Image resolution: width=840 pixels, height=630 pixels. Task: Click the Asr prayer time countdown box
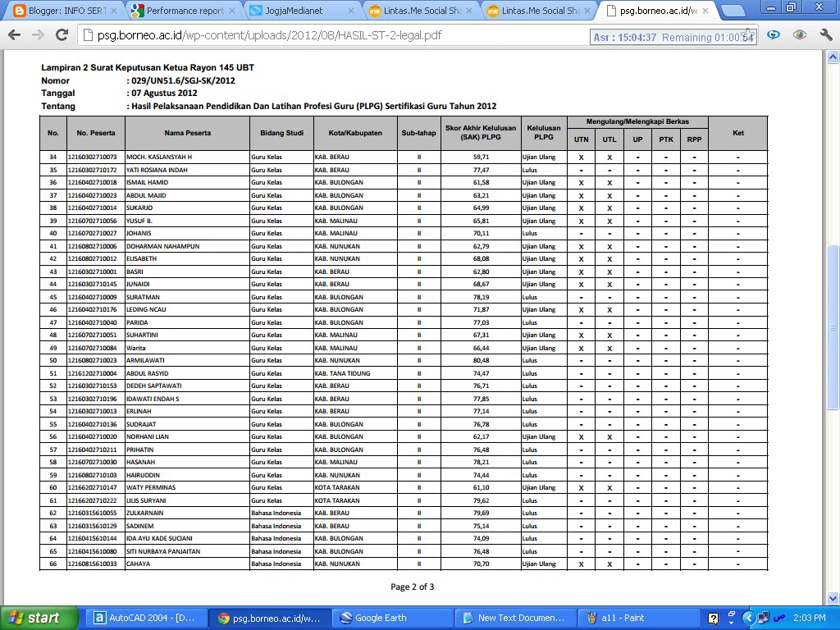tap(673, 37)
